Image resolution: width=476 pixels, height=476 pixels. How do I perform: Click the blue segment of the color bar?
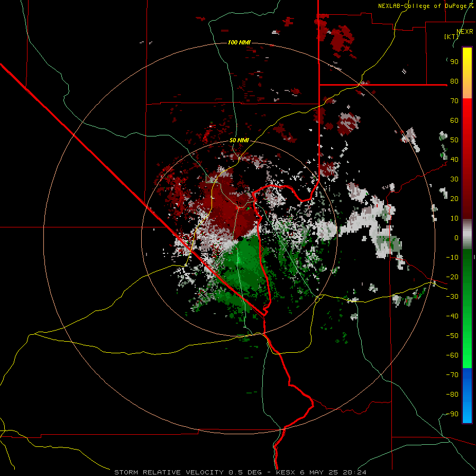pyautogui.click(x=467, y=396)
